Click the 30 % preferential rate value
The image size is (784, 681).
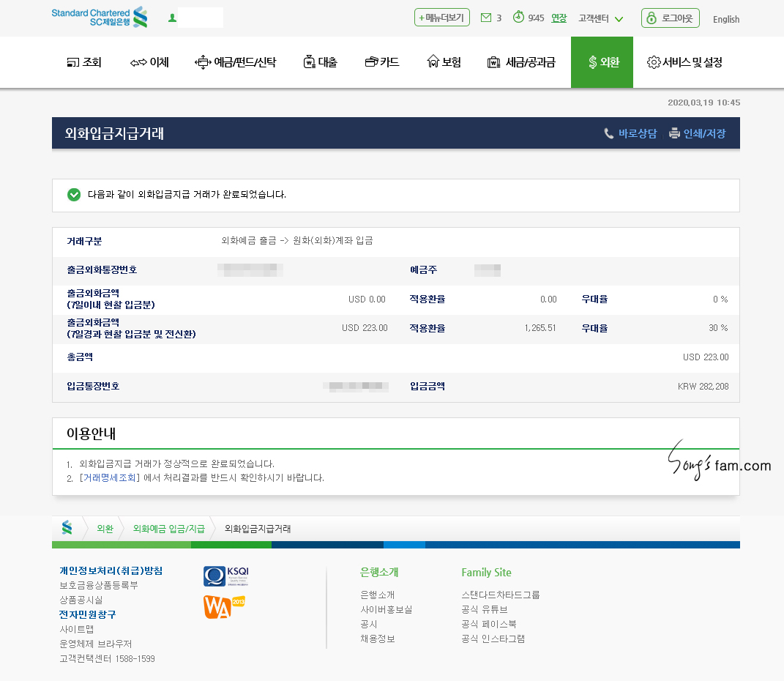(x=718, y=328)
